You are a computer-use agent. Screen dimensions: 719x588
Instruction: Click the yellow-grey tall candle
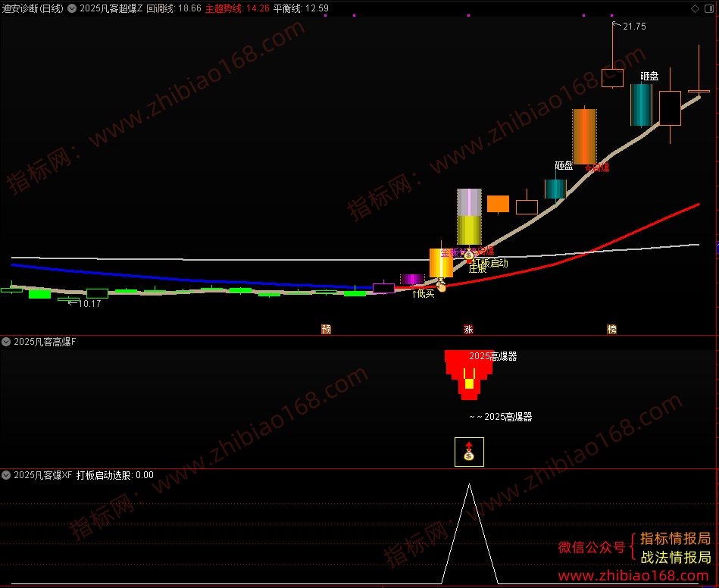coord(469,217)
